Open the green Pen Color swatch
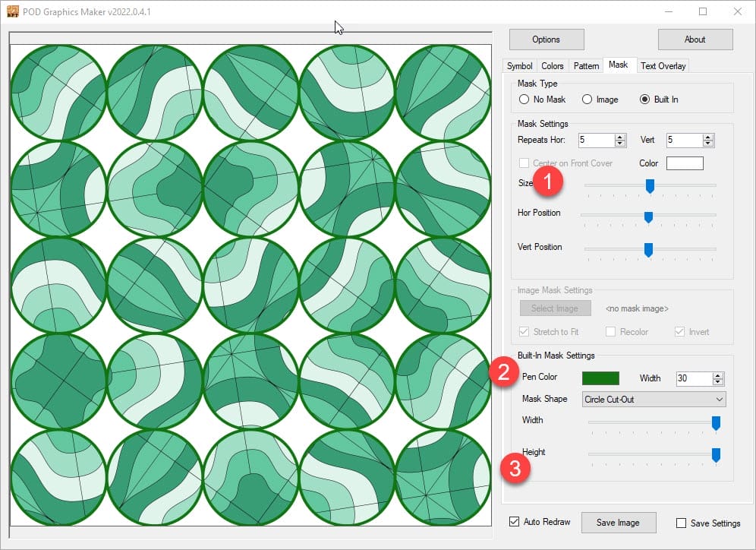Screen dimensions: 756x550 [600, 378]
